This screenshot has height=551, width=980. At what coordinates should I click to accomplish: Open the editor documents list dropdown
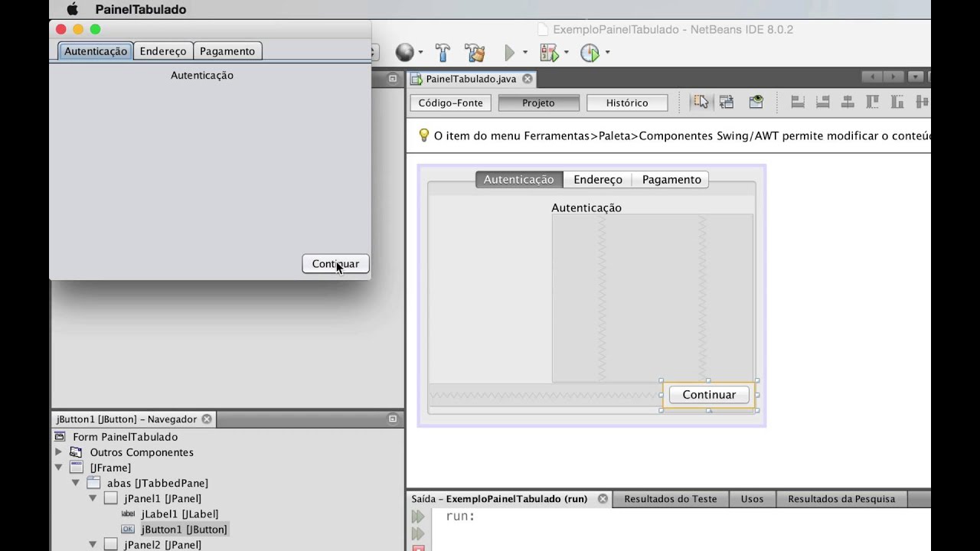point(915,77)
